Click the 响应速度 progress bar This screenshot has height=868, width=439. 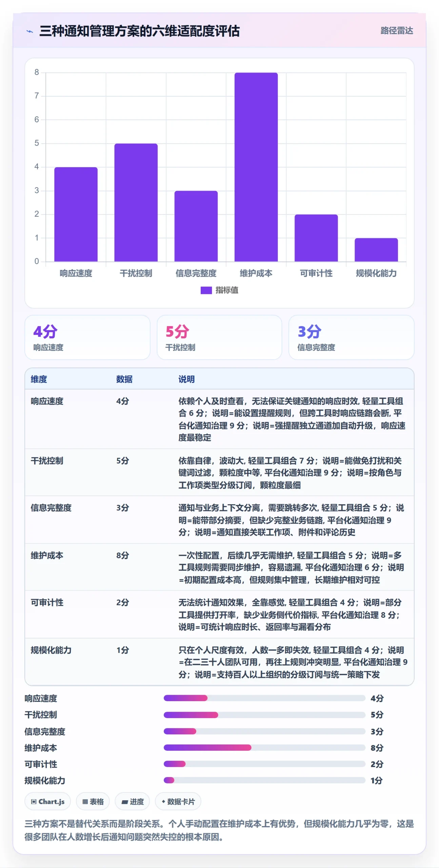click(x=264, y=698)
